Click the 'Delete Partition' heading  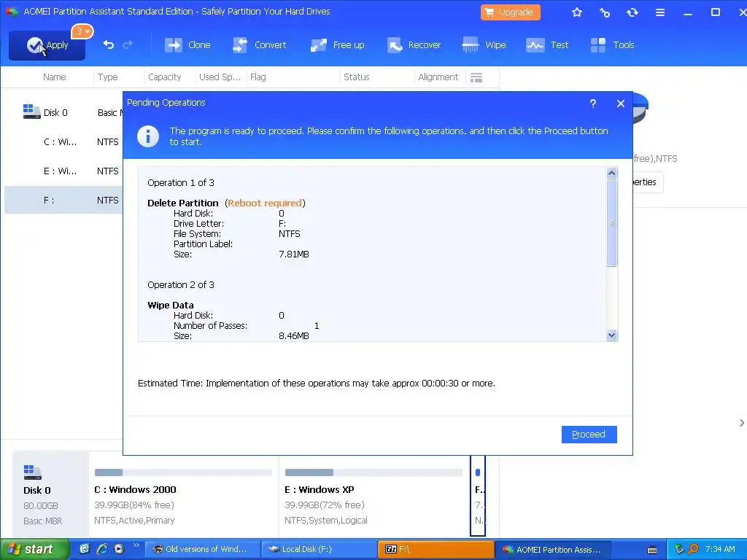pyautogui.click(x=183, y=203)
